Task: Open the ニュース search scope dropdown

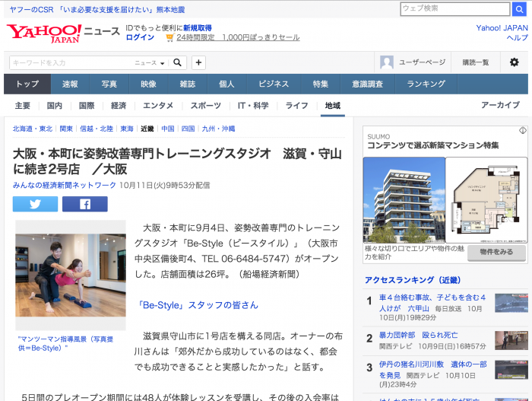Action: pos(150,63)
